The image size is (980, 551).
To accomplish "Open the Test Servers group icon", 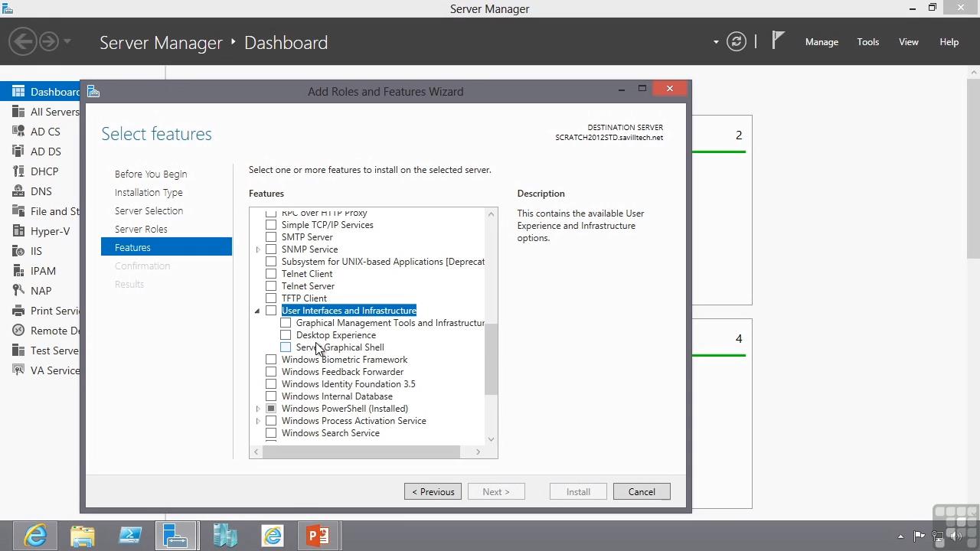I will coord(18,350).
